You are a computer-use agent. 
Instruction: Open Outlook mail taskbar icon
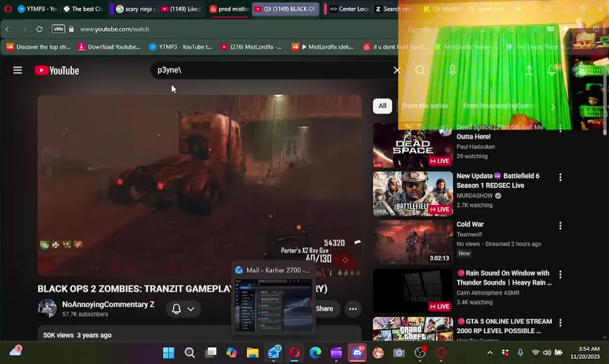point(274,352)
